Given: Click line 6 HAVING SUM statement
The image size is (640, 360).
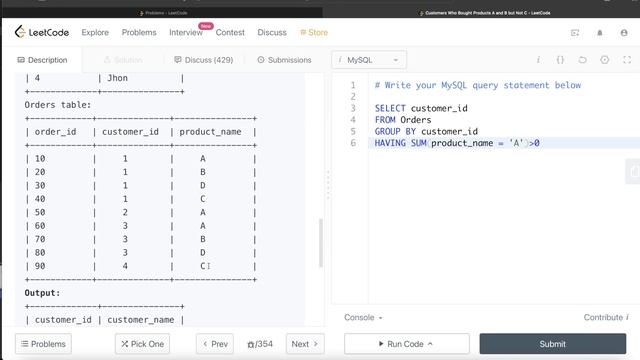Looking at the screenshot, I should [457, 143].
